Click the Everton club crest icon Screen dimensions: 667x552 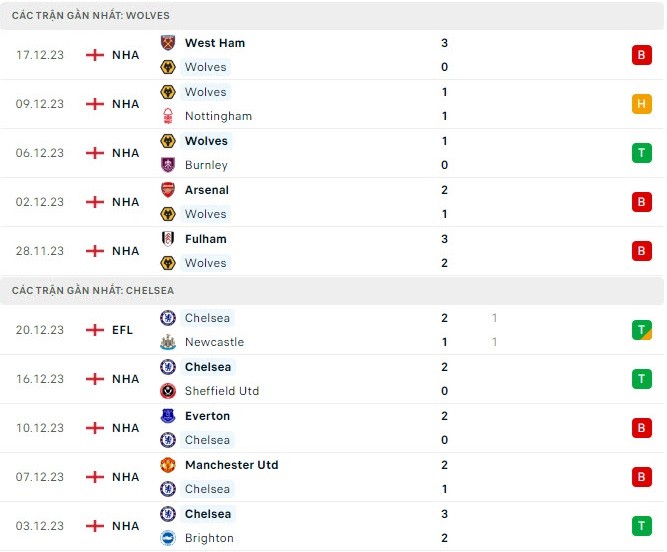tap(167, 416)
